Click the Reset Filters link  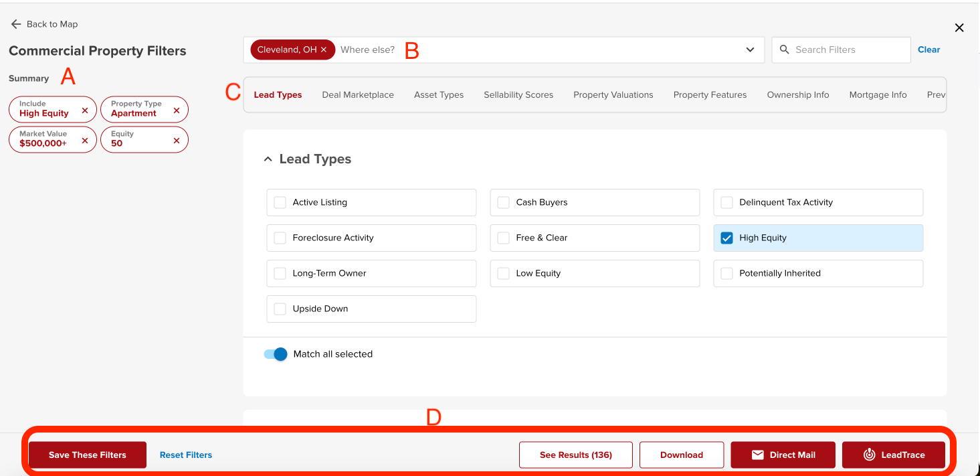point(186,455)
